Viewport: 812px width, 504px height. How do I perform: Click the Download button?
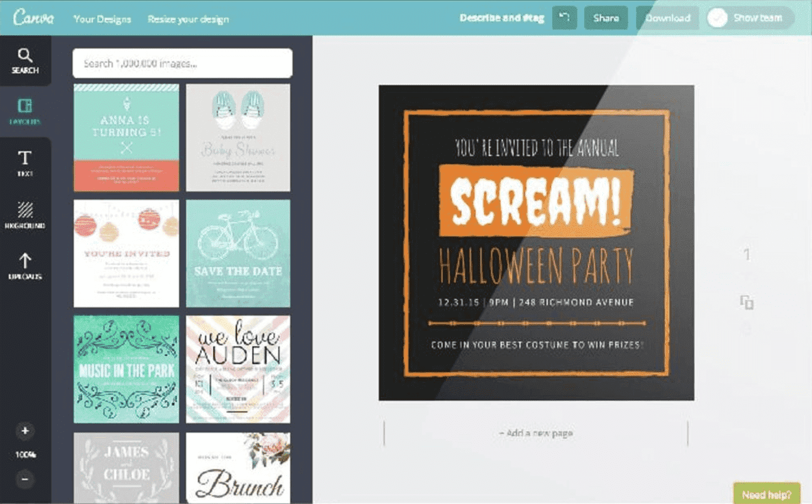coord(667,17)
